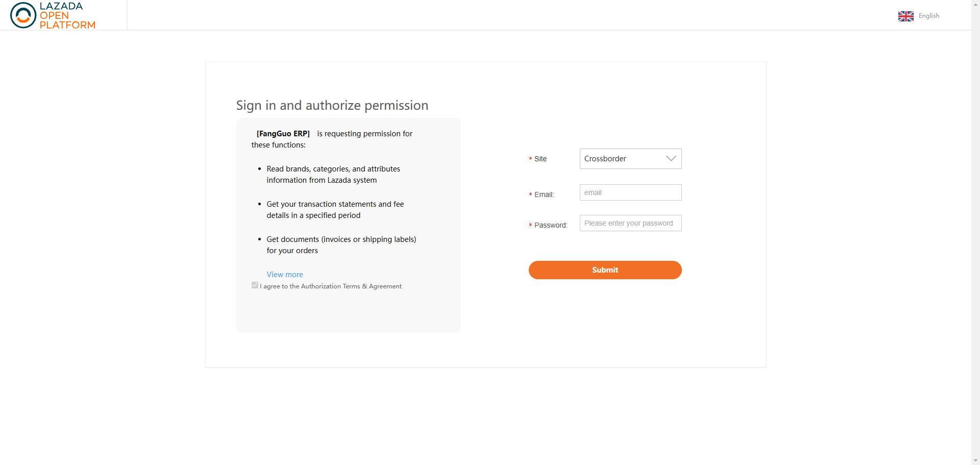This screenshot has height=465, width=980.
Task: Focus the Password input field
Action: tap(630, 223)
